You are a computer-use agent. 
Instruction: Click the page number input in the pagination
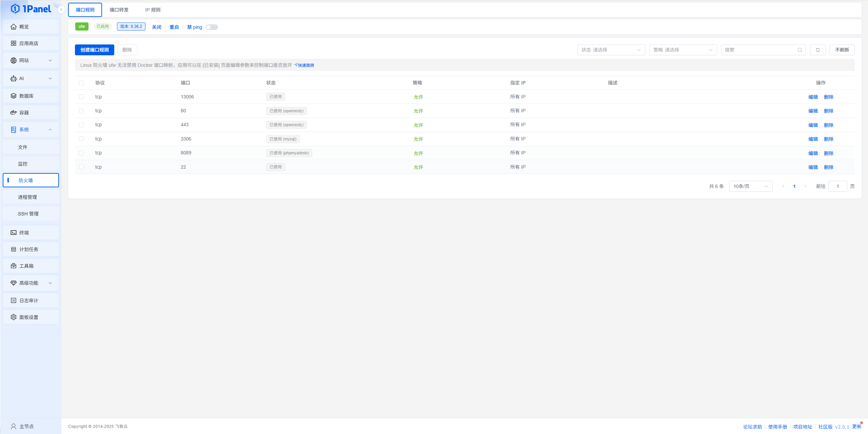tap(837, 186)
